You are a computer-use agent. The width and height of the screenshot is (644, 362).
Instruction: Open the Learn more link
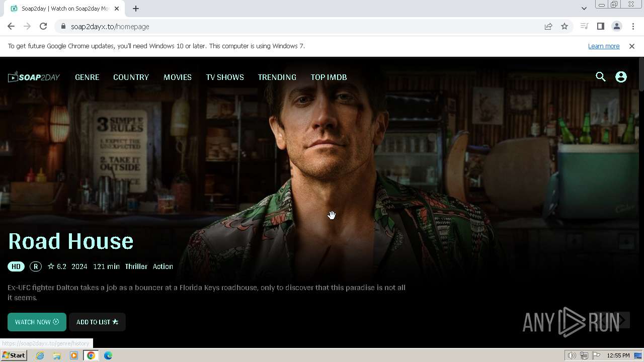point(604,46)
